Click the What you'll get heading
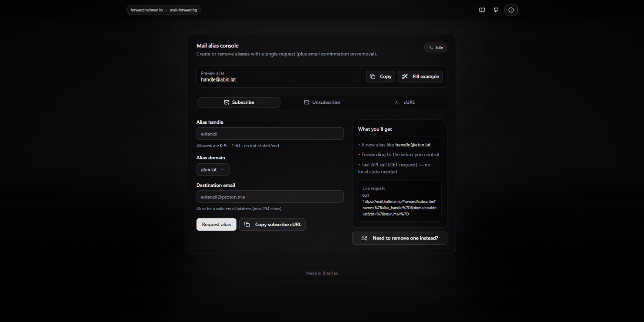The height and width of the screenshot is (322, 644). click(x=375, y=129)
